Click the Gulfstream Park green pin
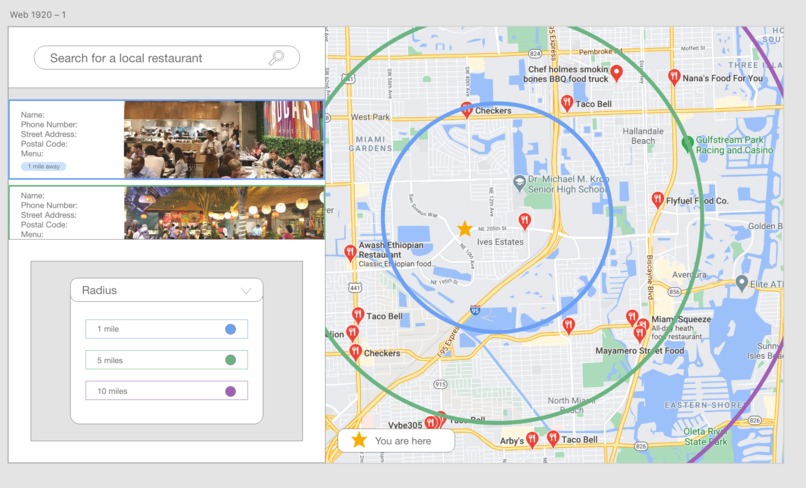The height and width of the screenshot is (488, 806). pyautogui.click(x=687, y=143)
